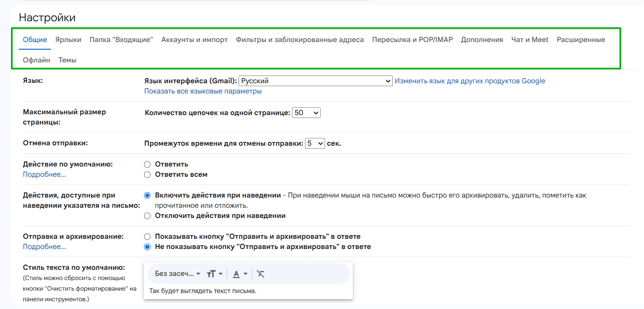Go to the "Пересылка и POP/IMAP" tab

412,40
